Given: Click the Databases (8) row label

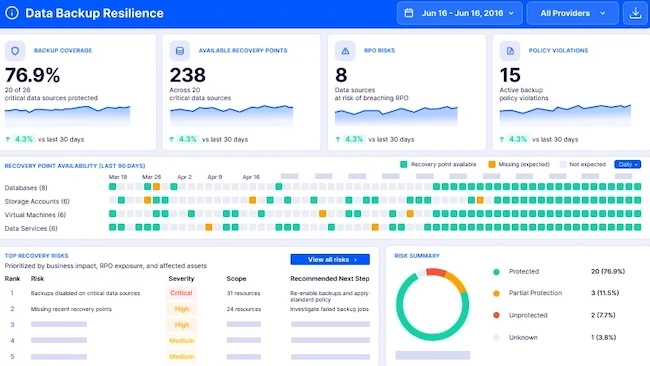Looking at the screenshot, I should (x=26, y=188).
